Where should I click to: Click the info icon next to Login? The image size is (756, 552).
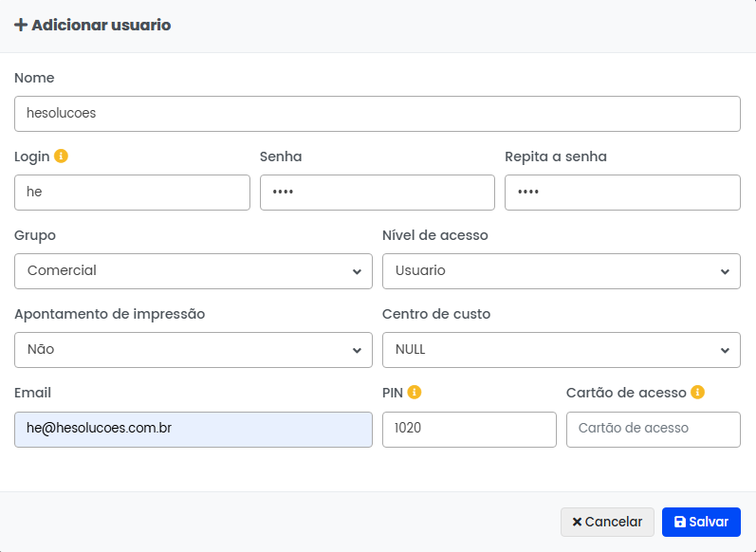tap(62, 156)
